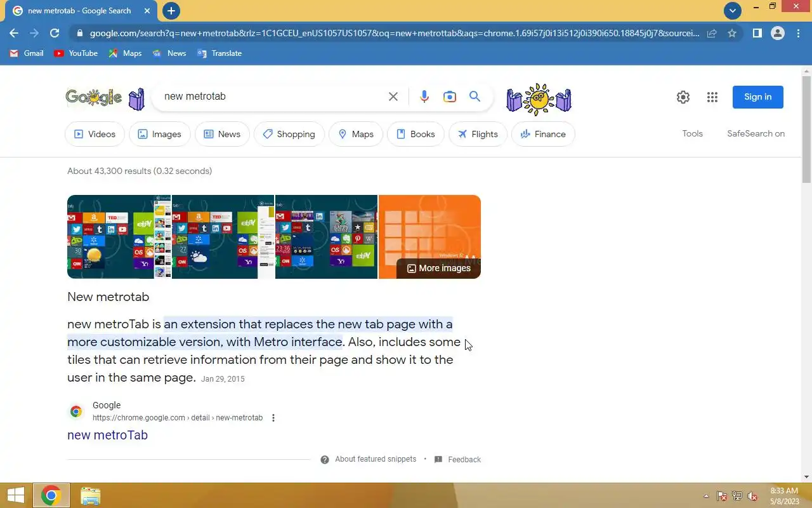
Task: Switch to Finance results
Action: click(x=543, y=134)
